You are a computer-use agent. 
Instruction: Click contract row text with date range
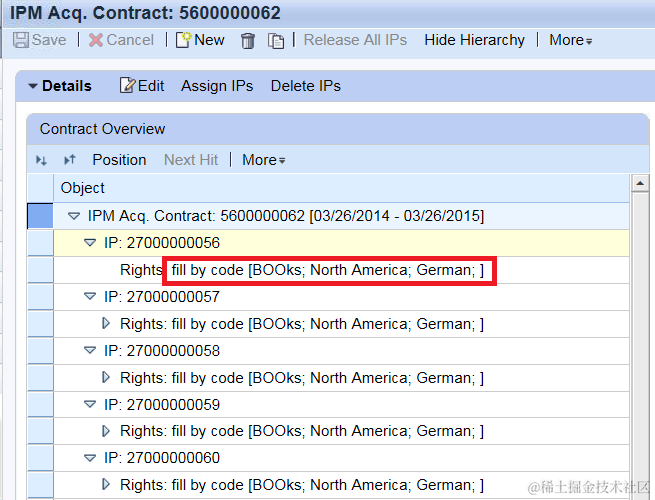coord(286,216)
